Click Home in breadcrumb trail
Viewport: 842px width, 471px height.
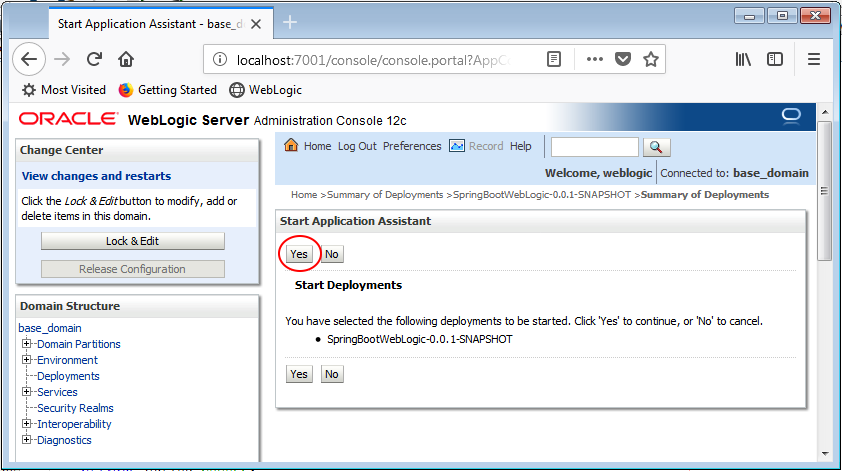[304, 194]
